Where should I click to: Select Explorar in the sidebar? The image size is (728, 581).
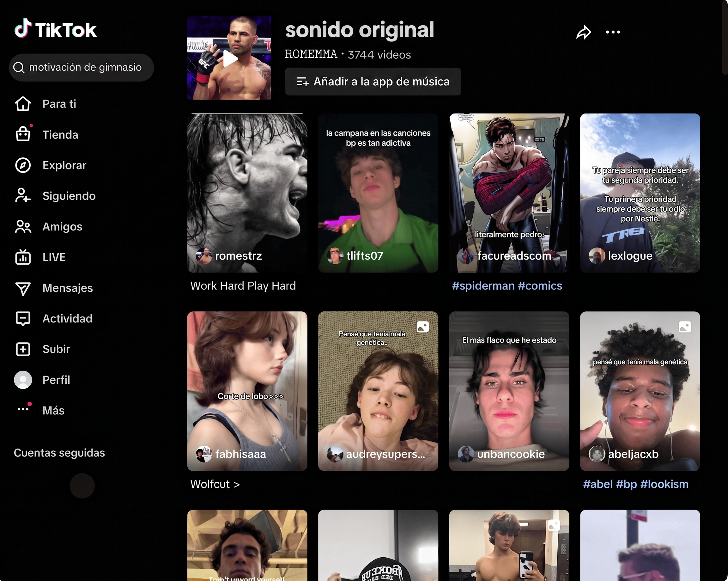(64, 165)
